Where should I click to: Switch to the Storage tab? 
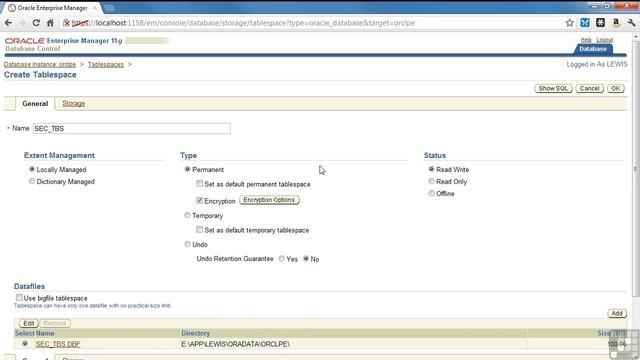point(73,104)
